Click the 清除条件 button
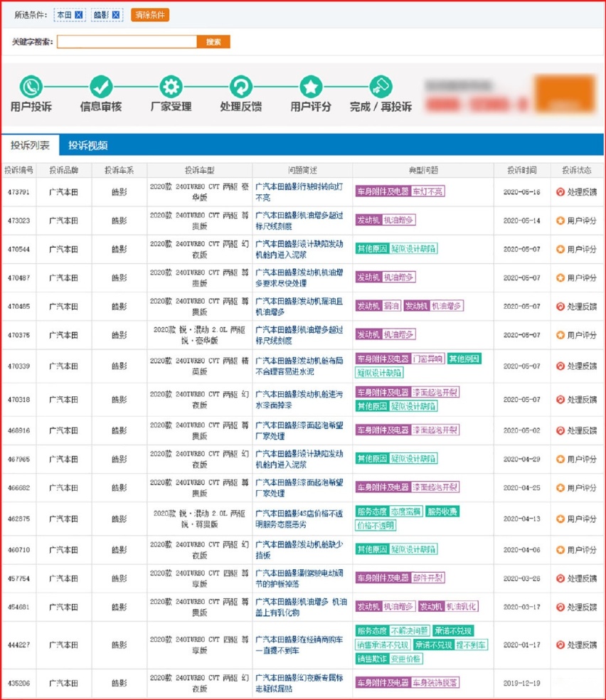Screen dimensions: 606x700 click(150, 15)
